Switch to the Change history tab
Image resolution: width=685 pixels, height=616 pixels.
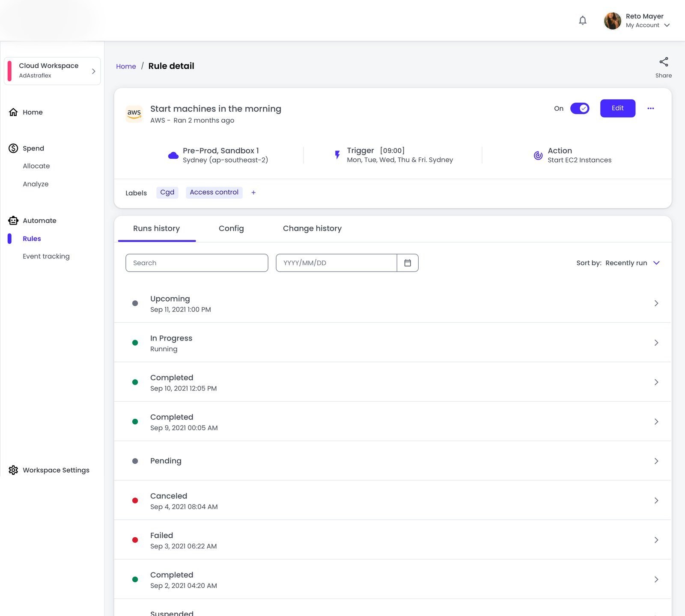click(x=312, y=228)
